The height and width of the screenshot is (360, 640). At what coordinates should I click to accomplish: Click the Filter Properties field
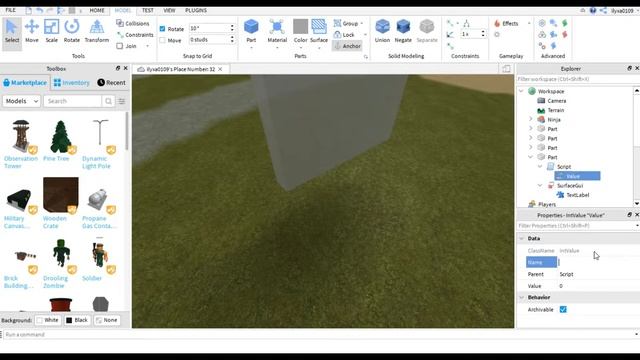(x=576, y=226)
